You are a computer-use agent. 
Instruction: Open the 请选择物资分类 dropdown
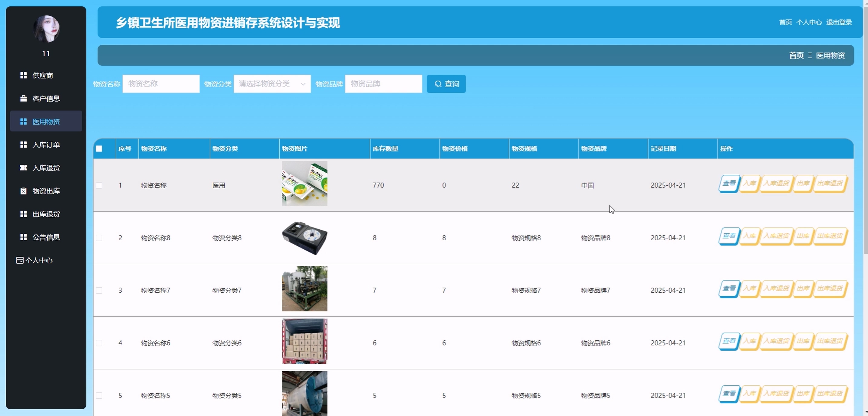[x=272, y=84]
